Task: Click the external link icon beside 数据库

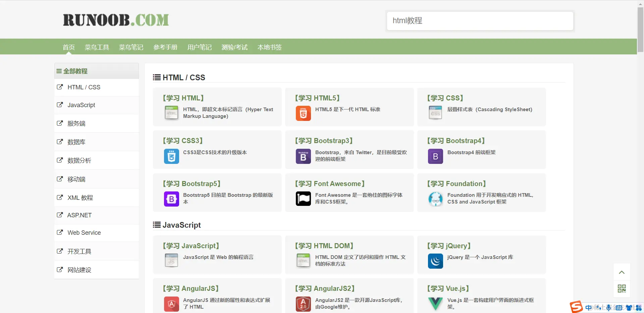Action: (x=60, y=142)
